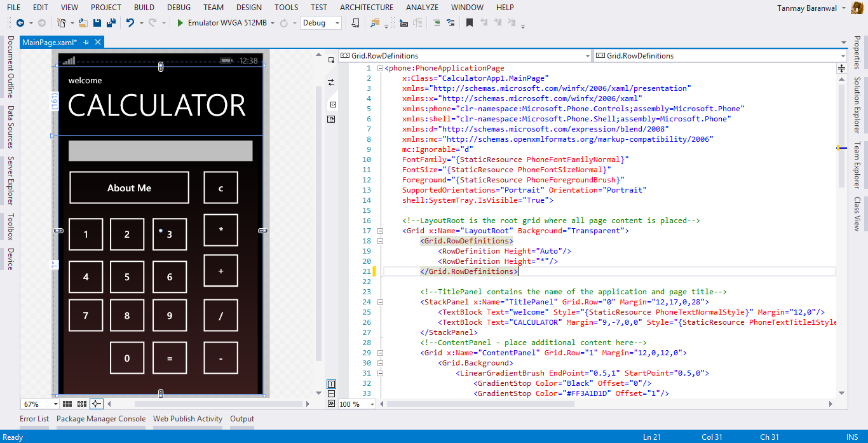
Task: Collapse the phone:PhoneApplicationPage node on line 1
Action: [380, 68]
